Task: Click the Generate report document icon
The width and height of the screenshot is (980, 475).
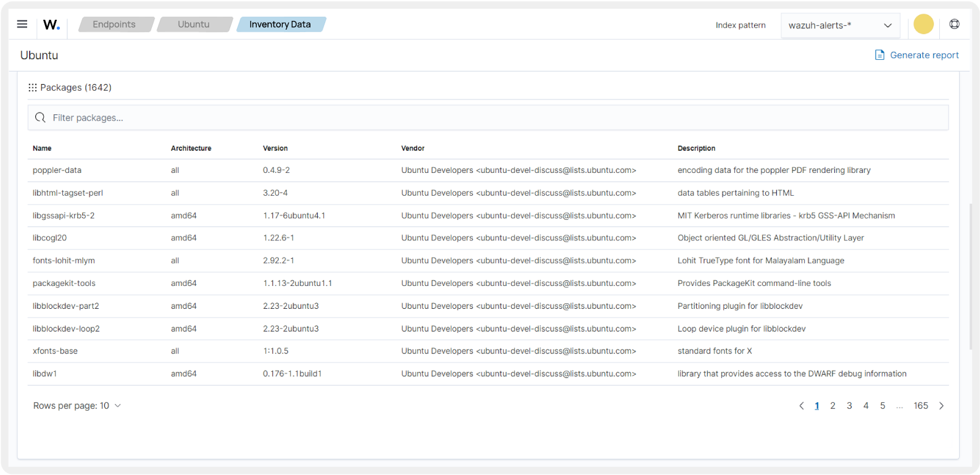Action: click(x=879, y=55)
